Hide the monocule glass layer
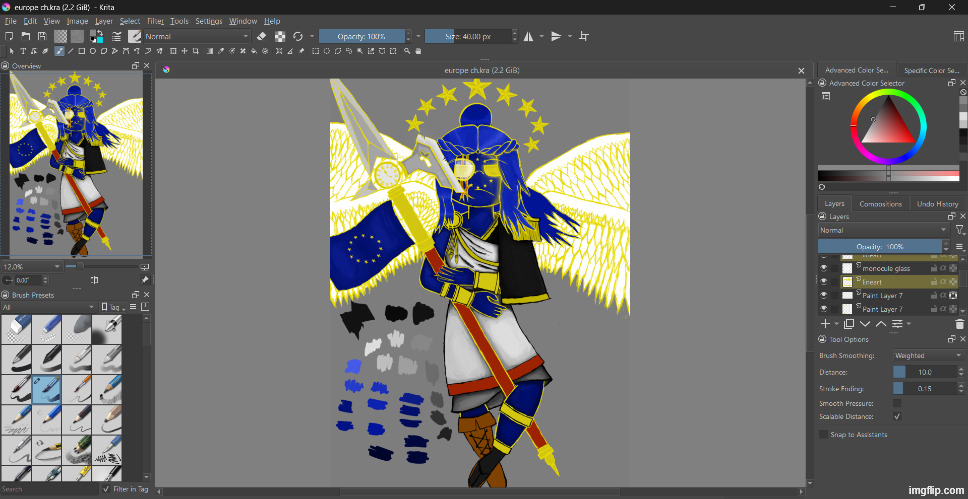Viewport: 968px width, 499px height. pyautogui.click(x=823, y=268)
